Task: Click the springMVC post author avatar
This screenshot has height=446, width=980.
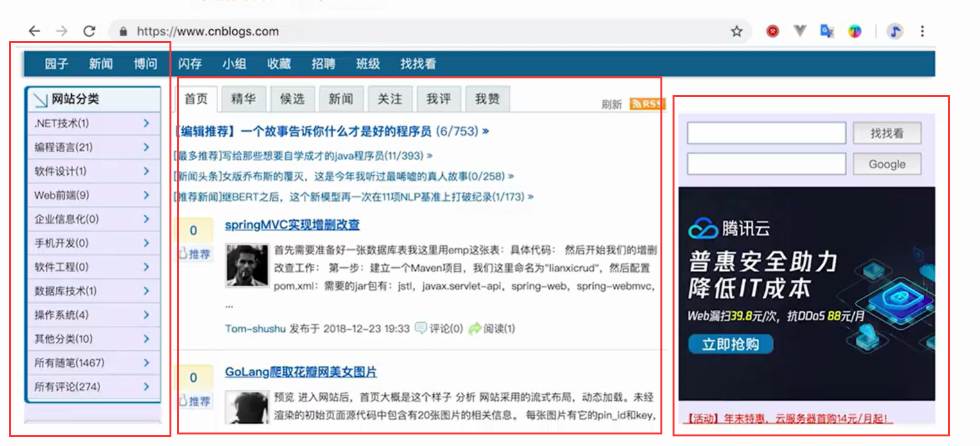Action: pos(247,265)
